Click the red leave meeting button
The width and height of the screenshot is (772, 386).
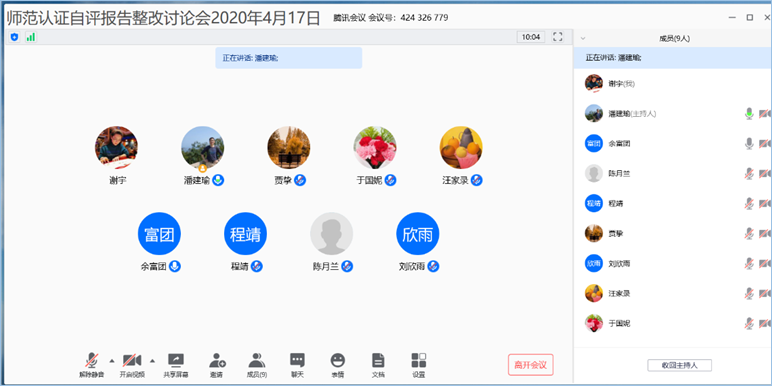pos(531,365)
